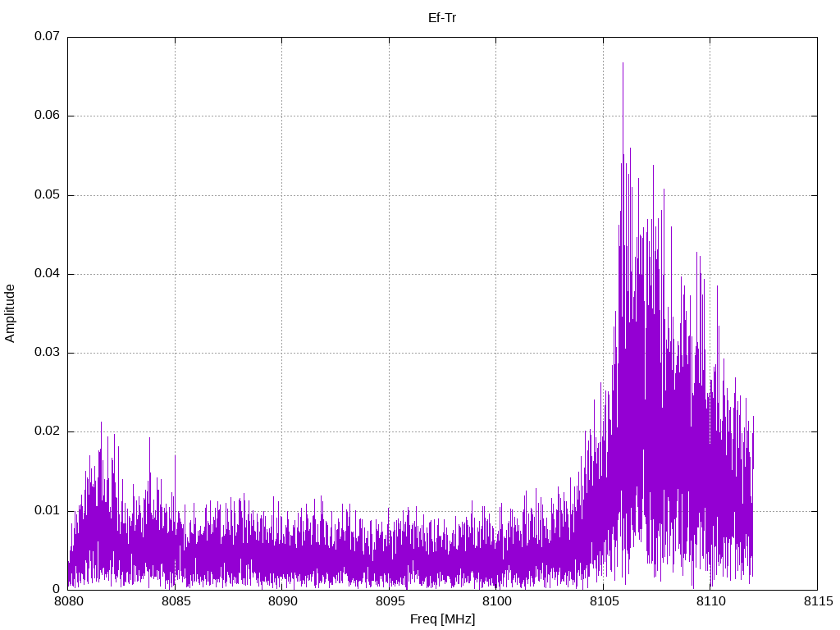Click the 8085 x-axis tick label
840x630 pixels.
point(176,601)
